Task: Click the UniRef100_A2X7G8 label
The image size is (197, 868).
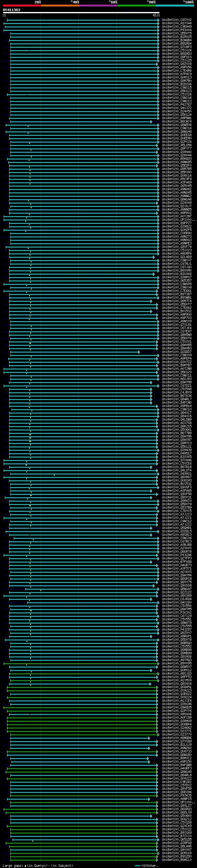Action: coord(177,423)
